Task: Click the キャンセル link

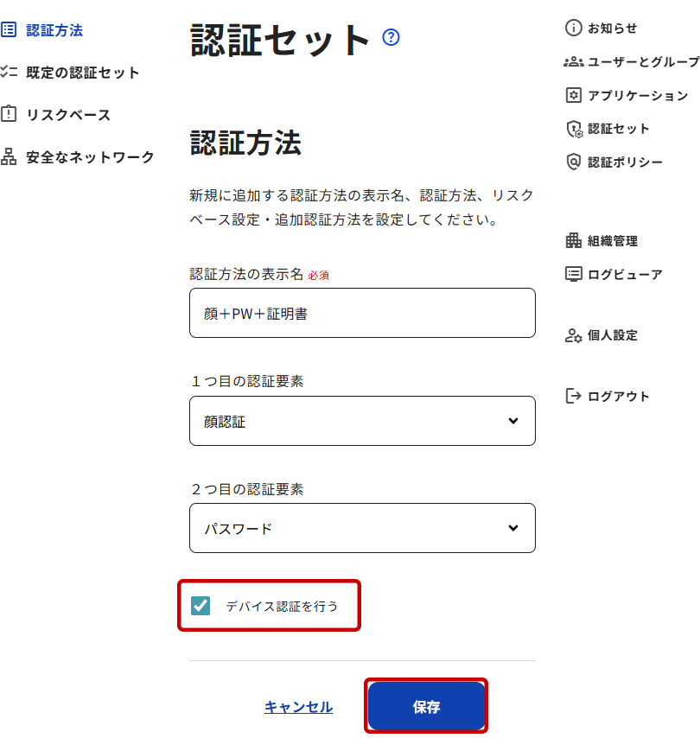Action: click(298, 707)
